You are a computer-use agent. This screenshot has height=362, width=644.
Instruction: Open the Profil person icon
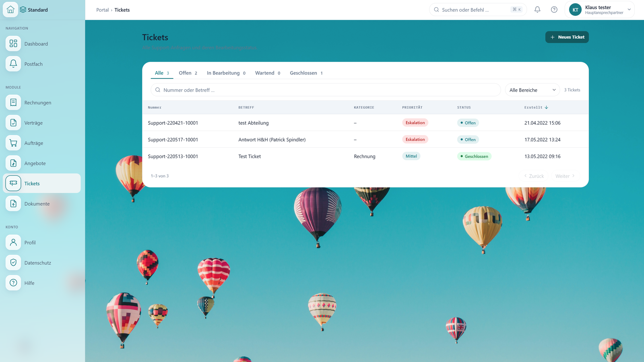[x=13, y=242]
